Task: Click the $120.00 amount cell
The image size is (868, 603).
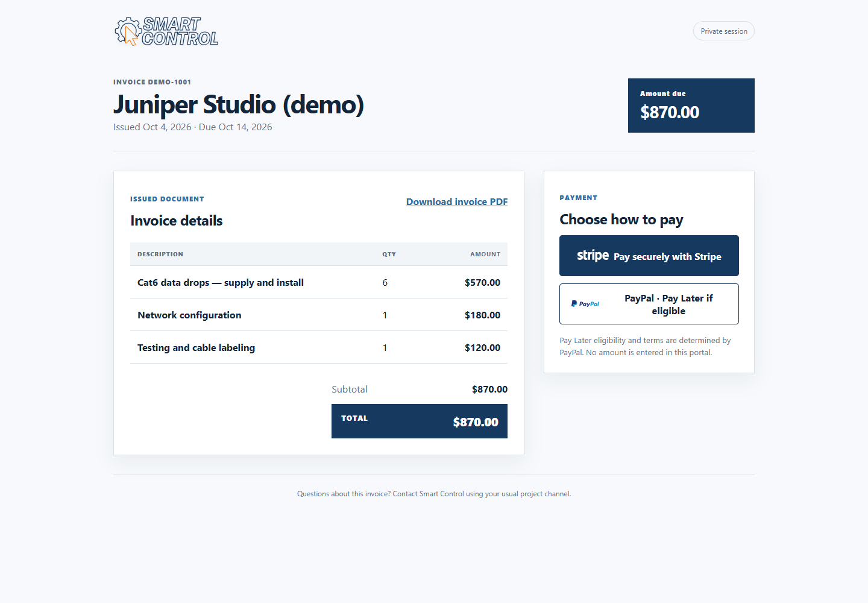Action: coord(482,347)
